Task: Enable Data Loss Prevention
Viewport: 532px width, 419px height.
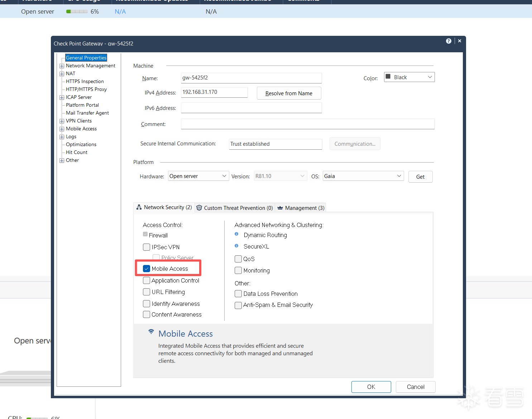Action: 238,294
